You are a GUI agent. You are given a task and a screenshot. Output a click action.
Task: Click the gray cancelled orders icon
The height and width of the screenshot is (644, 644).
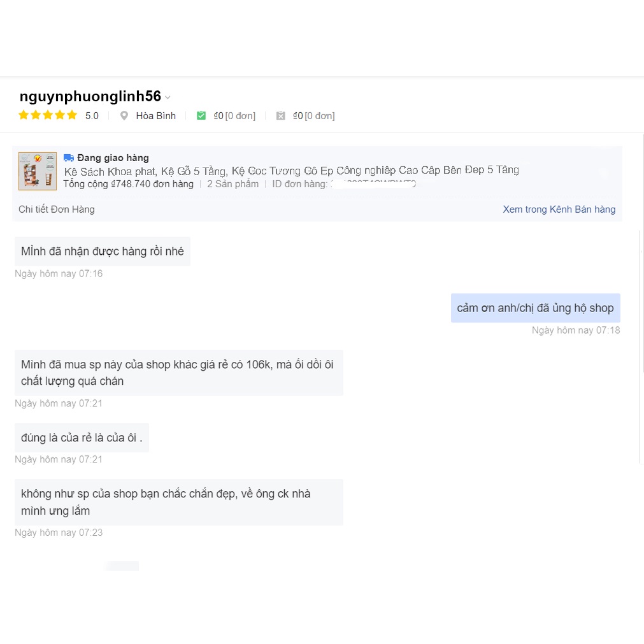pyautogui.click(x=280, y=116)
